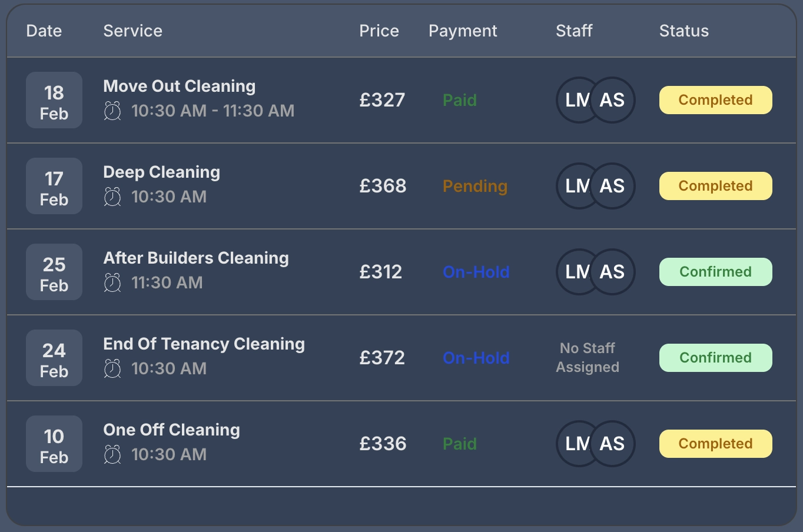
Task: Click the No Staff Assigned text
Action: tap(588, 358)
